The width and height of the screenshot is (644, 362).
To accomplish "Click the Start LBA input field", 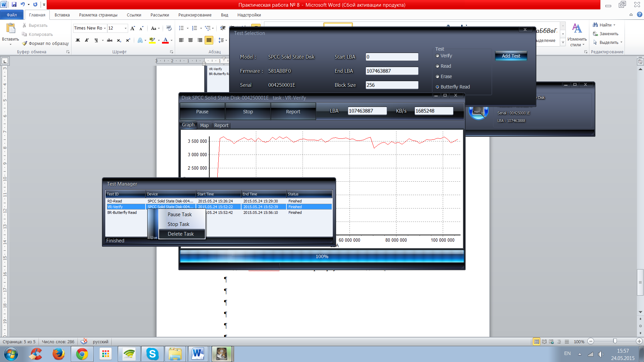I will click(x=392, y=57).
